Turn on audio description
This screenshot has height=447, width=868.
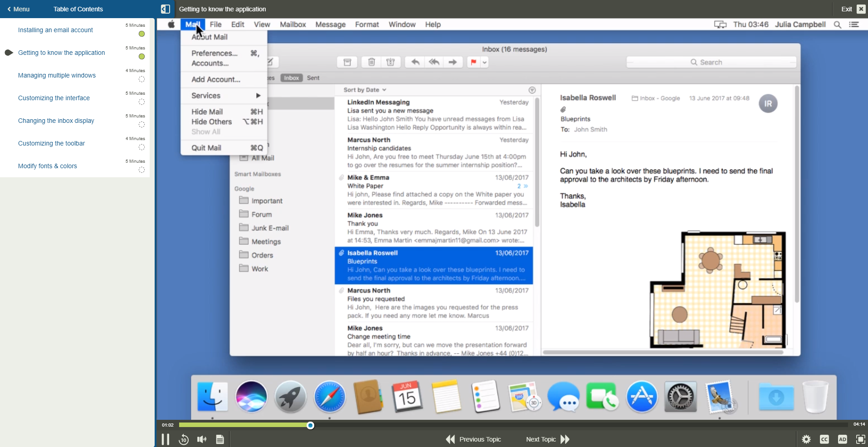(x=842, y=439)
